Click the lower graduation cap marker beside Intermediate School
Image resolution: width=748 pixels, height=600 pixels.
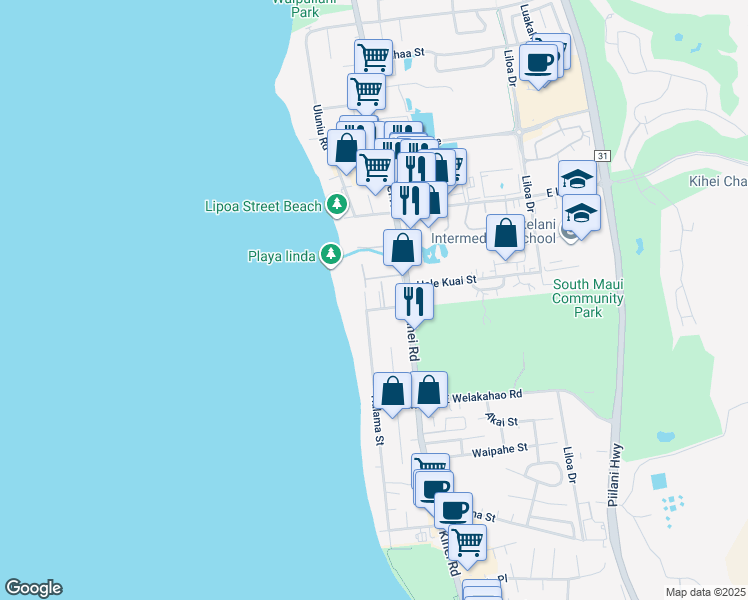tap(581, 213)
